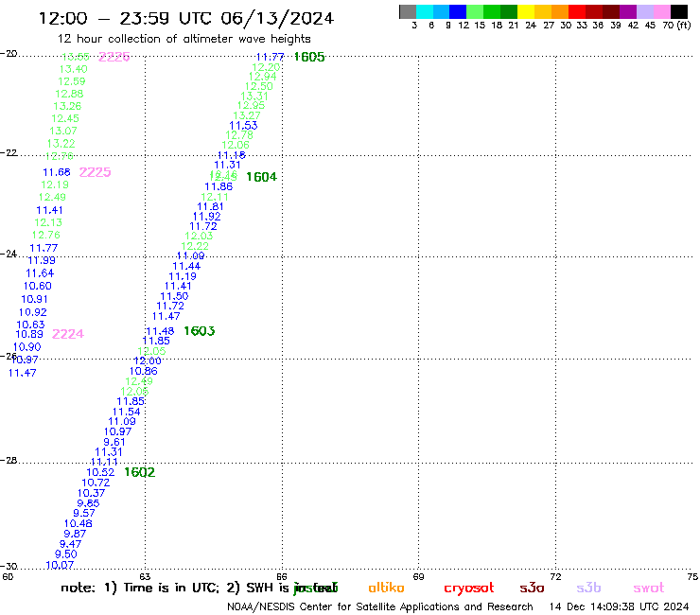Image resolution: width=700 pixels, height=615 pixels.
Task: Click the 10.37 wave height value
Action: pos(91,493)
